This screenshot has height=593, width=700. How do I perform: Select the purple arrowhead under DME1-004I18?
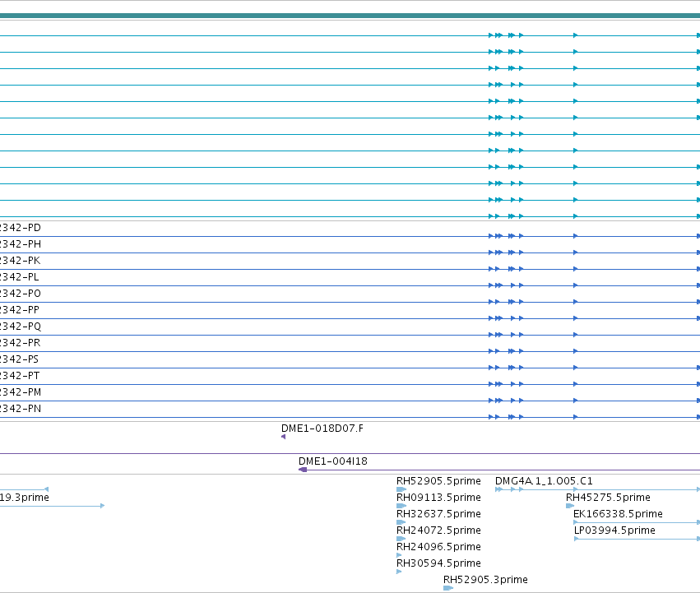[x=303, y=470]
